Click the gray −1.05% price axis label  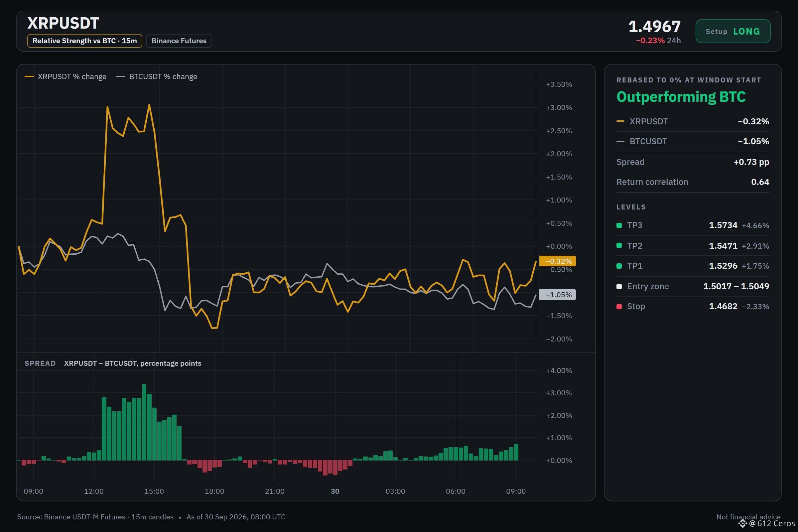pyautogui.click(x=558, y=295)
